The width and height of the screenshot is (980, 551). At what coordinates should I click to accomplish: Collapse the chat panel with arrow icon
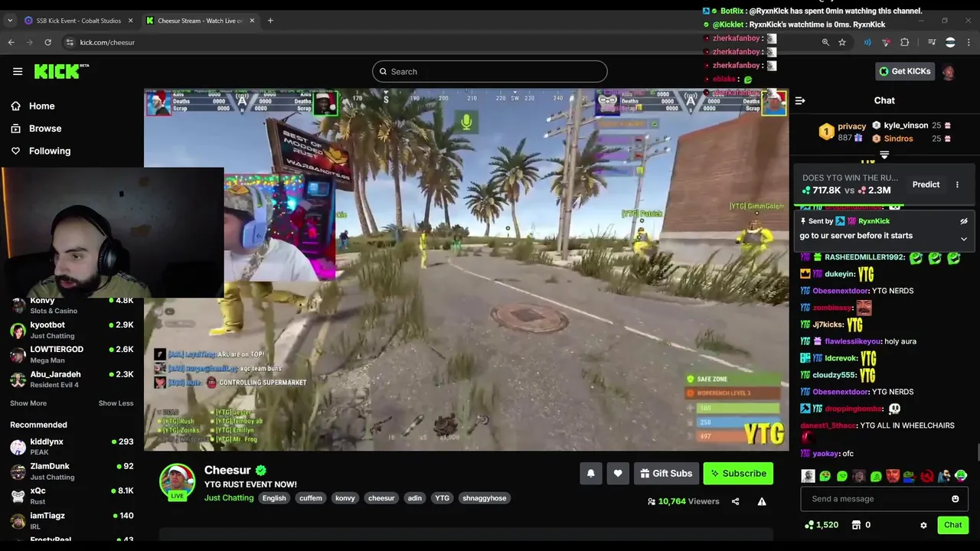pyautogui.click(x=800, y=100)
